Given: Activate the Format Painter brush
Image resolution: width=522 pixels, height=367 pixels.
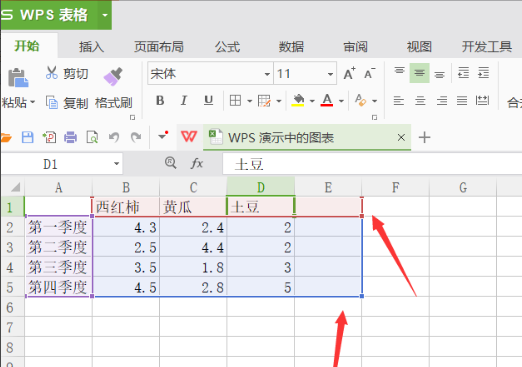Looking at the screenshot, I should point(113,76).
